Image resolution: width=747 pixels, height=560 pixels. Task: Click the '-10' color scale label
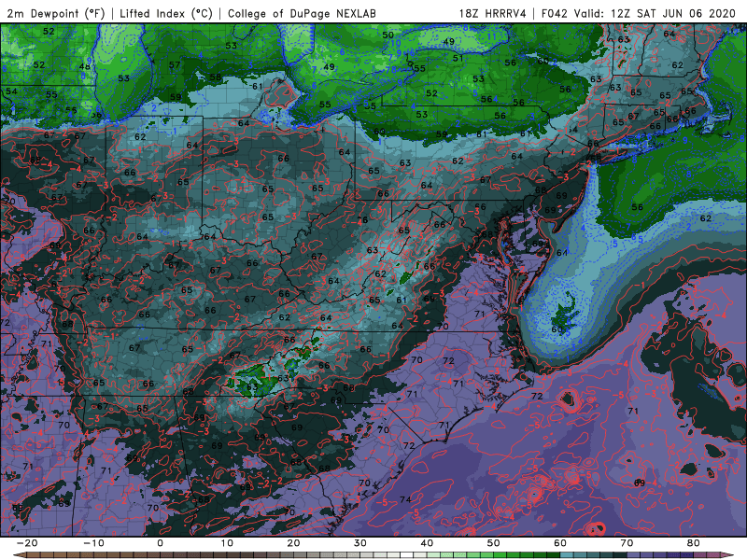(x=93, y=543)
